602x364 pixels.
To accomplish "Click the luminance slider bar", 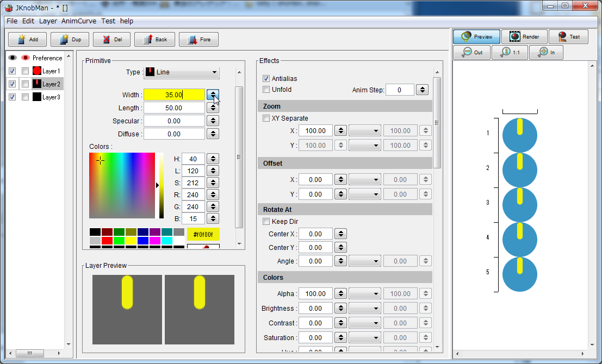I will (x=162, y=186).
